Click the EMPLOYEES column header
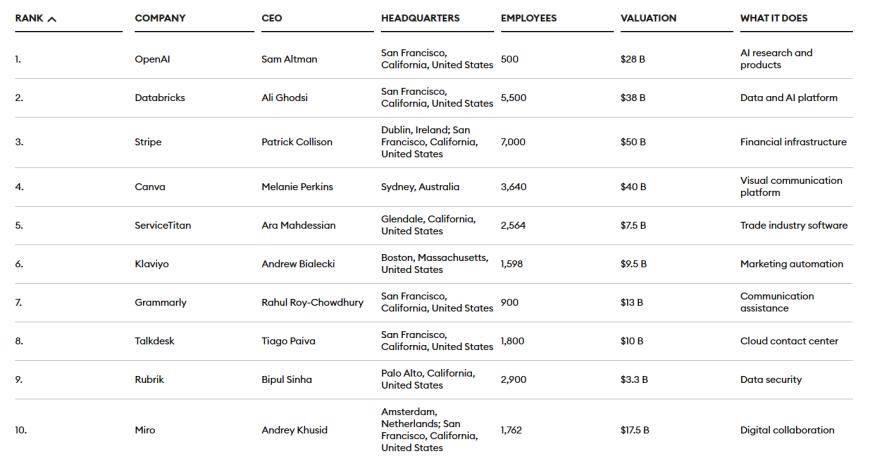870x460 pixels. pos(529,18)
